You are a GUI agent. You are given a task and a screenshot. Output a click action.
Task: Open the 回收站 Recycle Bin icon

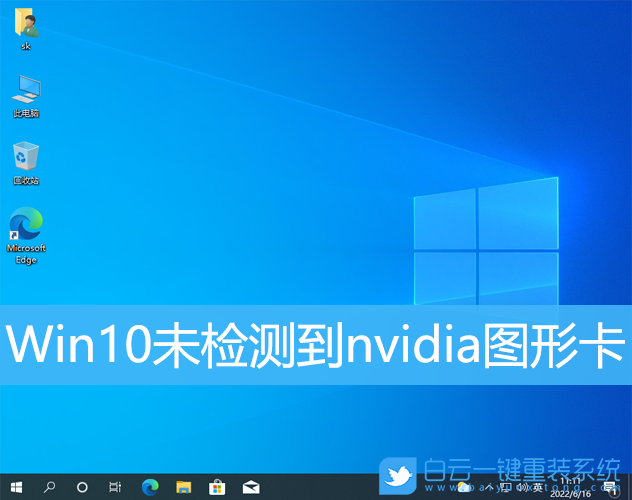coord(26,163)
